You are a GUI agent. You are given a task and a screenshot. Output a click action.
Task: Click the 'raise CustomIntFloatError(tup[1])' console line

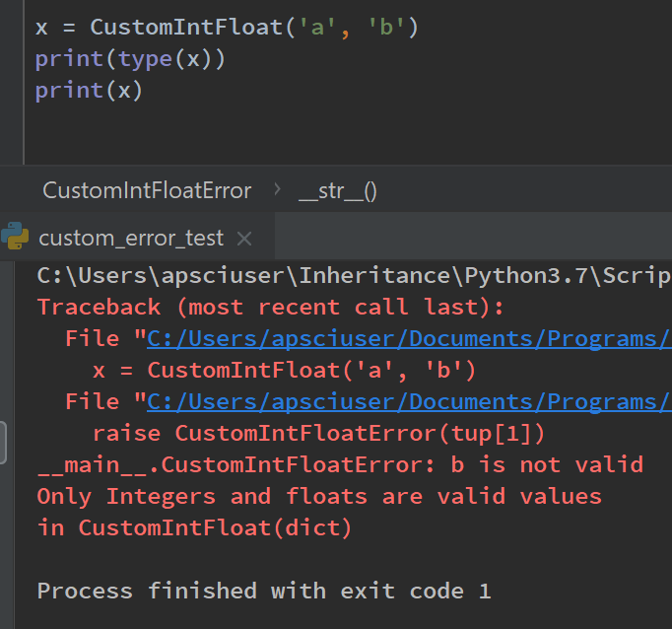click(x=318, y=433)
